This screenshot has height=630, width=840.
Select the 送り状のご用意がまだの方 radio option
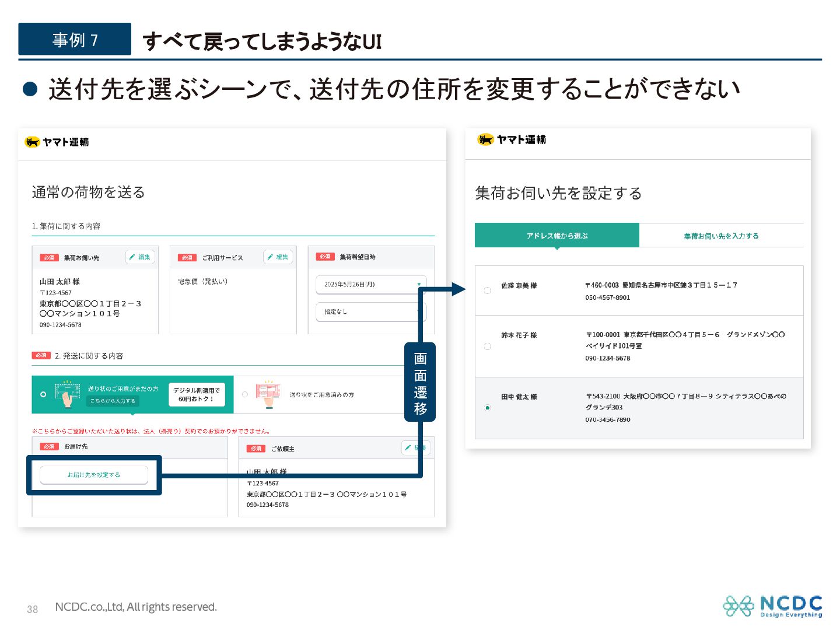tap(43, 394)
